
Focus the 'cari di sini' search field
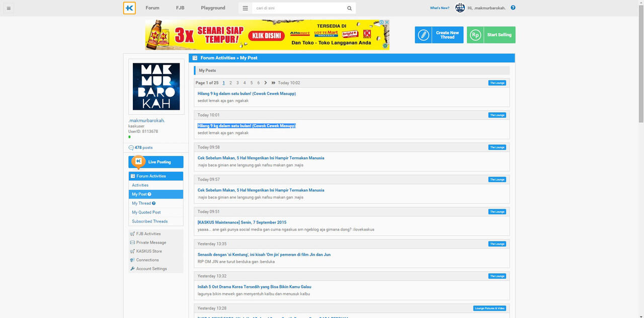tap(298, 8)
